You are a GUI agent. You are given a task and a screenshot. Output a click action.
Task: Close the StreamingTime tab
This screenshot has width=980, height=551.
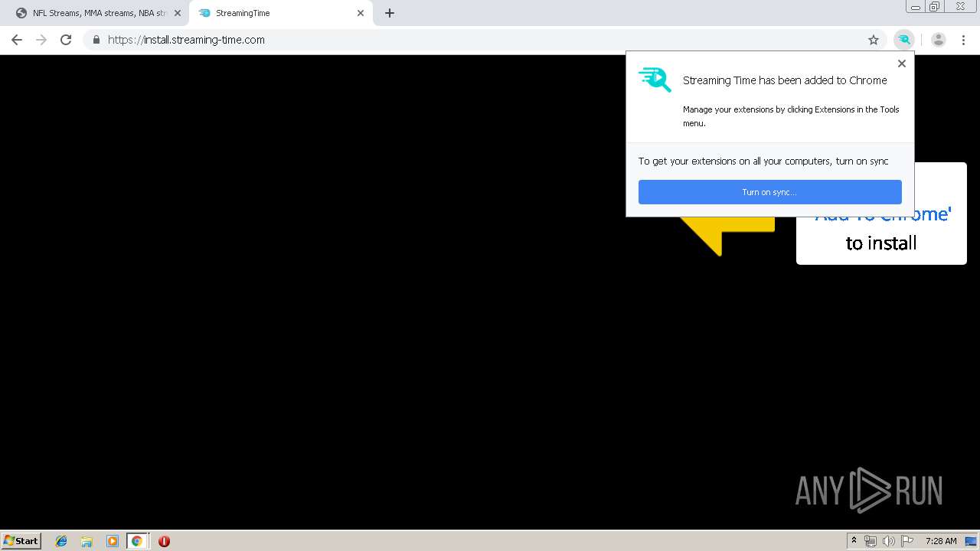361,13
